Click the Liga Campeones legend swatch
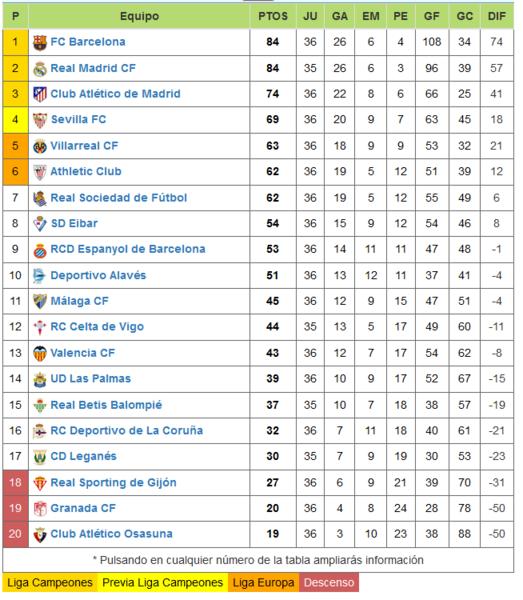 pyautogui.click(x=50, y=583)
